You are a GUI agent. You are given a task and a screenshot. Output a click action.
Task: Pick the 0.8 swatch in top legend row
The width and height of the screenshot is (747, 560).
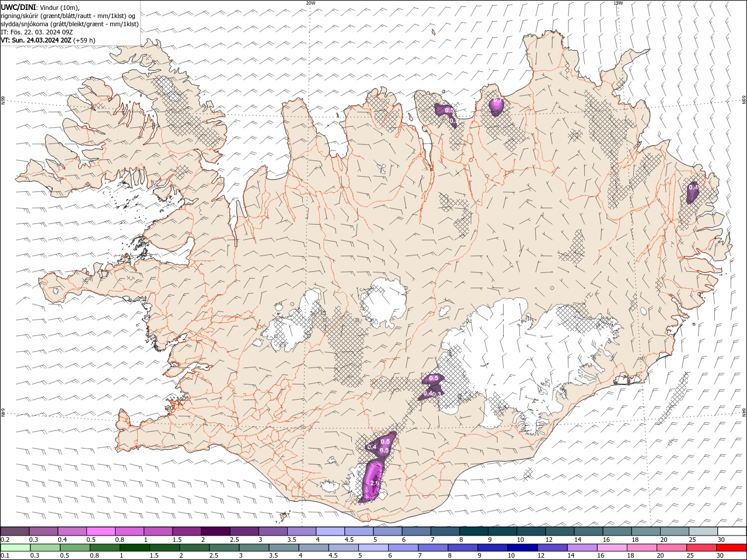tap(129, 531)
